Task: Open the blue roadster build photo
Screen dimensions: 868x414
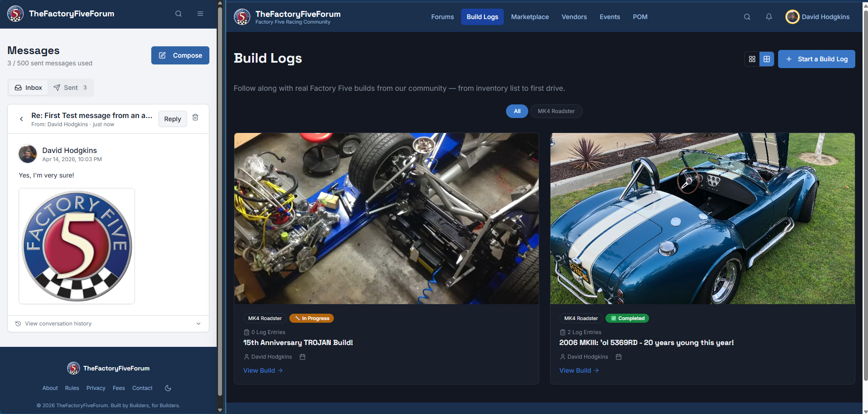Action: pyautogui.click(x=703, y=218)
